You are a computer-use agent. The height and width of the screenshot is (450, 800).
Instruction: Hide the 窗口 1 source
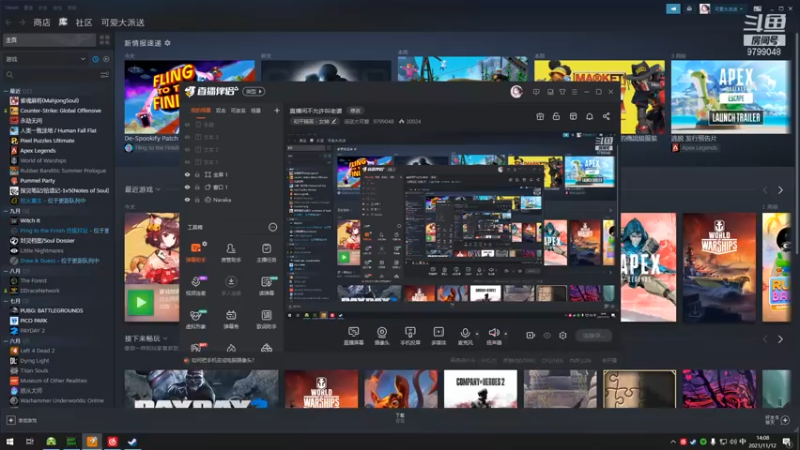(x=187, y=187)
